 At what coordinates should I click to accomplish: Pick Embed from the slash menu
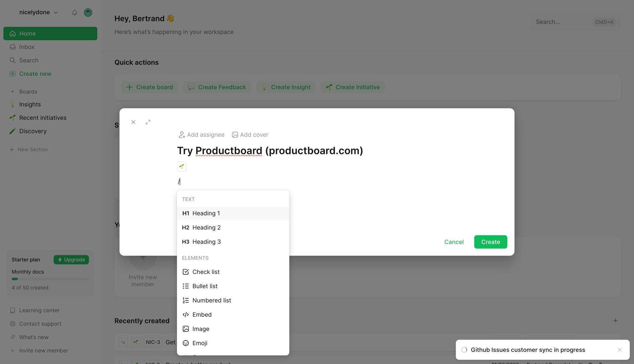pos(202,314)
